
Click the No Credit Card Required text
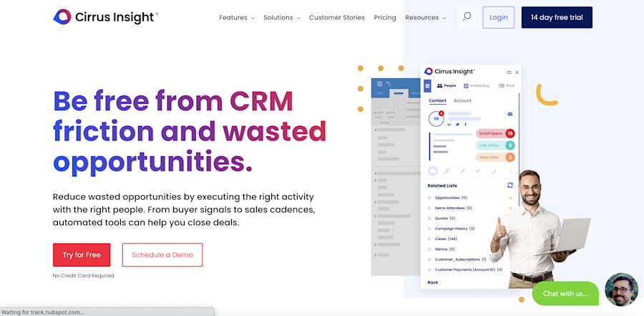[x=84, y=276]
